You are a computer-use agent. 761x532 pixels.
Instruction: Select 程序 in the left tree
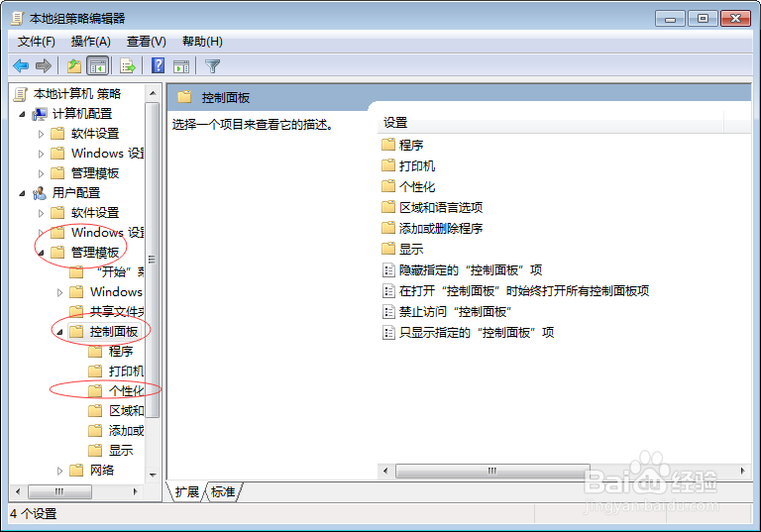pos(120,352)
